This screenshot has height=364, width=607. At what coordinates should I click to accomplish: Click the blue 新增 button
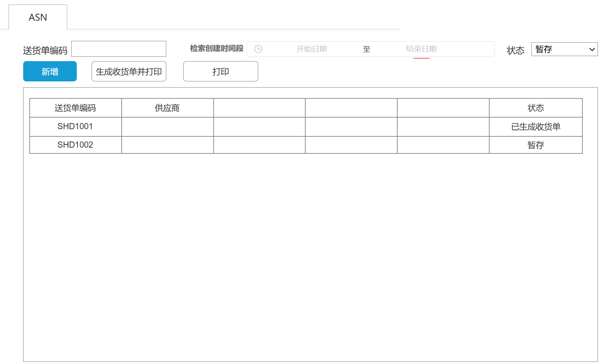coord(50,71)
